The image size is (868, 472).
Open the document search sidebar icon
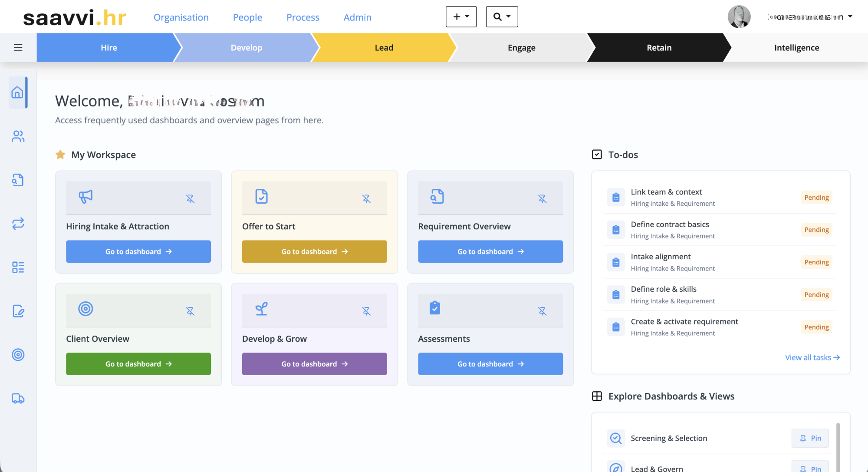tap(18, 180)
